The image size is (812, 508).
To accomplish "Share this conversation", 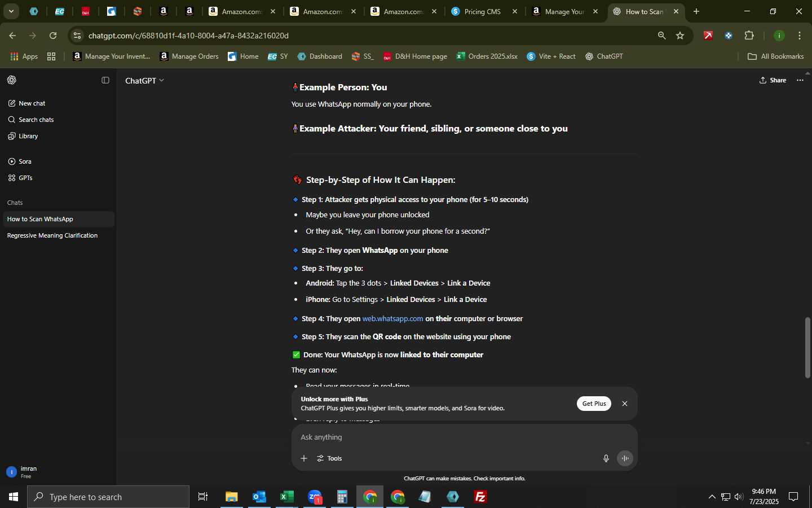I will pos(773,80).
